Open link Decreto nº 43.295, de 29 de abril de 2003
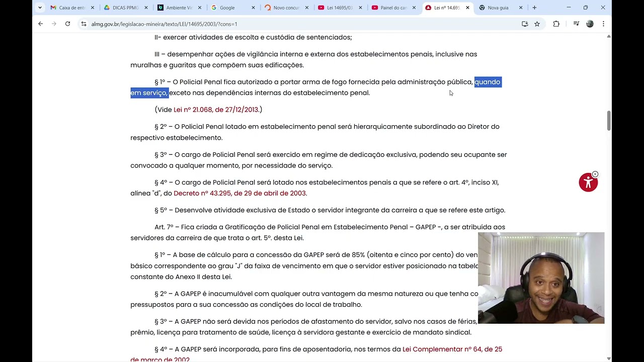 (x=239, y=193)
